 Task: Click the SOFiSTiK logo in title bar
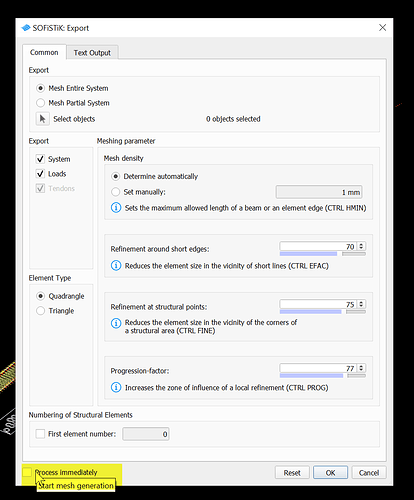click(x=26, y=28)
